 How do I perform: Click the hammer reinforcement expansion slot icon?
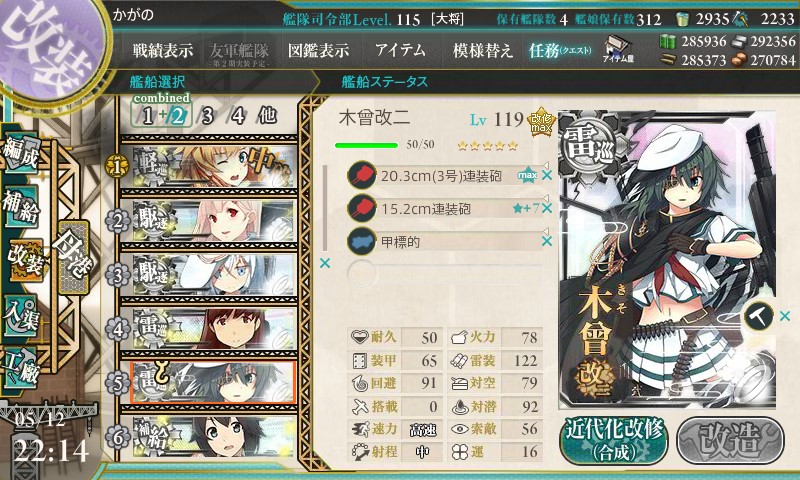(758, 316)
